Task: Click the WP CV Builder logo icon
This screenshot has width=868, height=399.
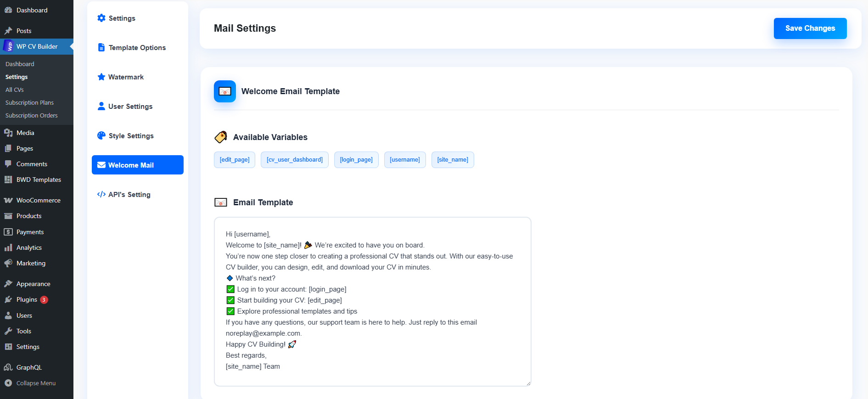Action: [x=8, y=46]
